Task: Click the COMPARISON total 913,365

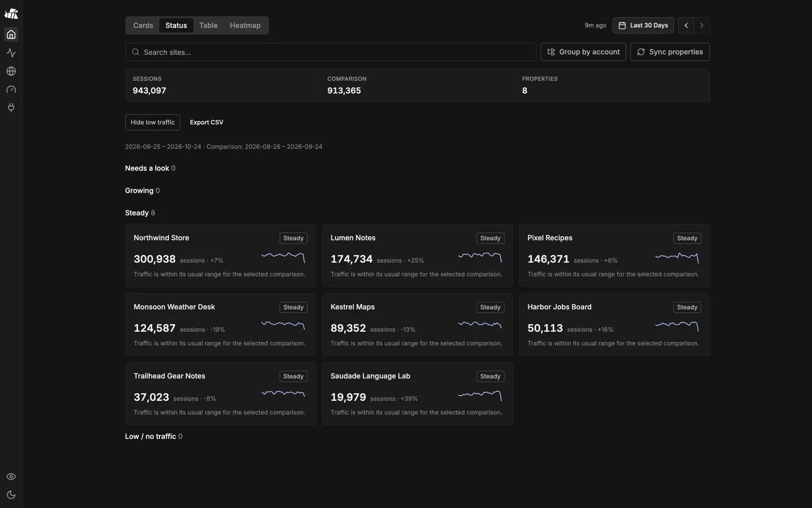Action: click(344, 90)
